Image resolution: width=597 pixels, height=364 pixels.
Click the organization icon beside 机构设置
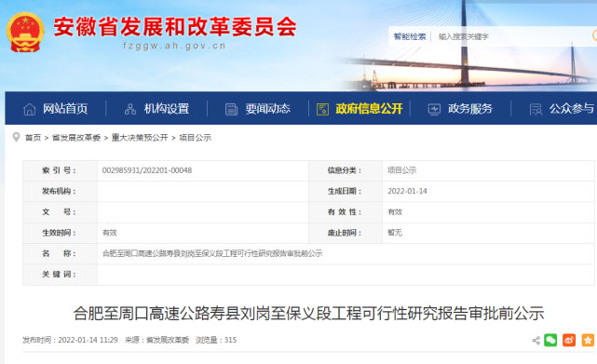click(x=130, y=109)
